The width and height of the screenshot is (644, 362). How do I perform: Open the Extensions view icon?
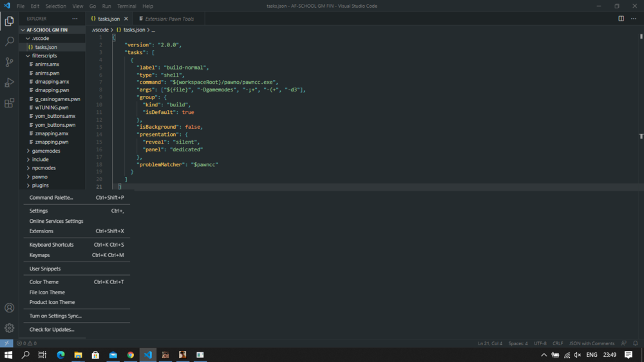point(9,102)
